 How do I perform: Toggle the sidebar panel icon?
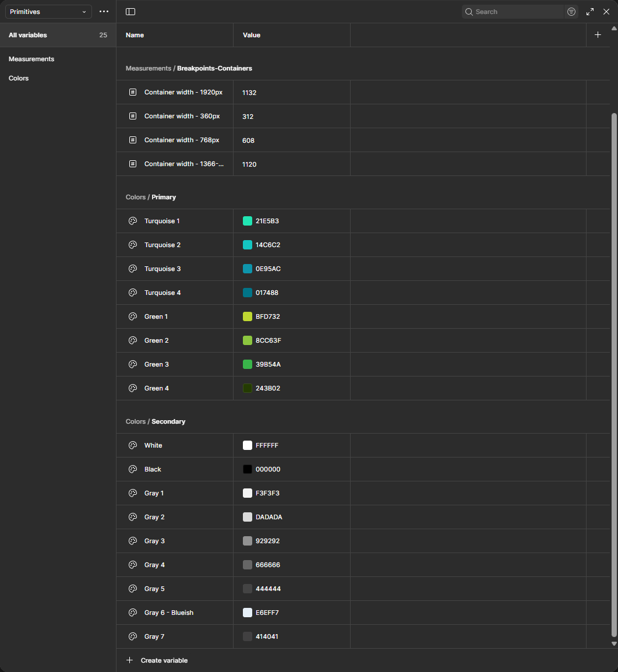[x=130, y=12]
